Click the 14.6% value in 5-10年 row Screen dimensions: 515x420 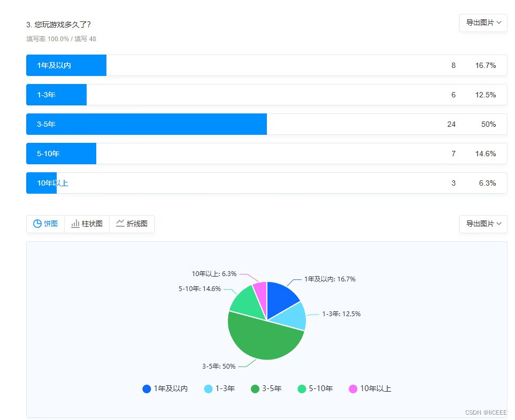486,154
